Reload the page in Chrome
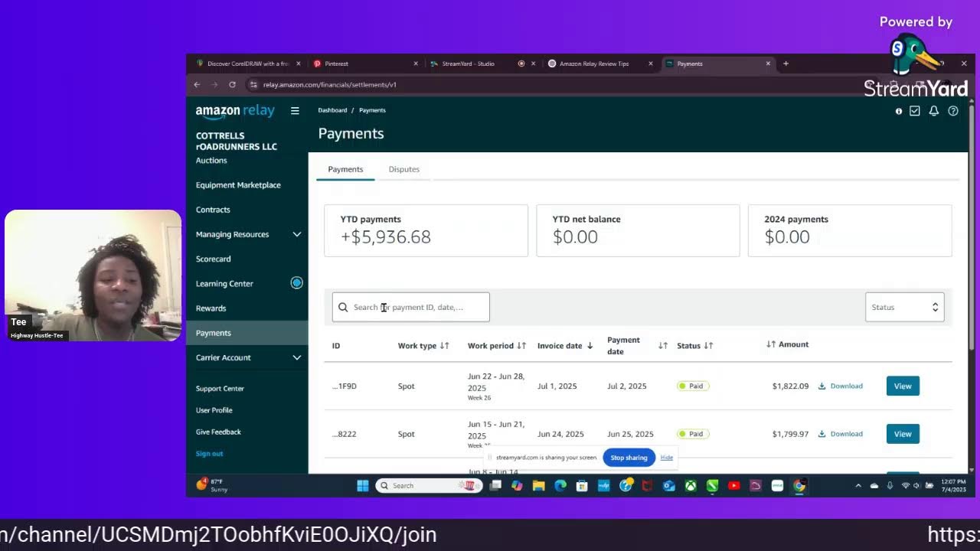The width and height of the screenshot is (980, 551). pyautogui.click(x=232, y=84)
